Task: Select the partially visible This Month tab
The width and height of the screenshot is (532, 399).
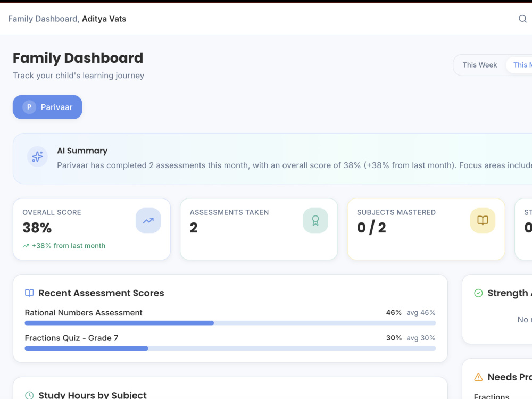Action: (520, 65)
